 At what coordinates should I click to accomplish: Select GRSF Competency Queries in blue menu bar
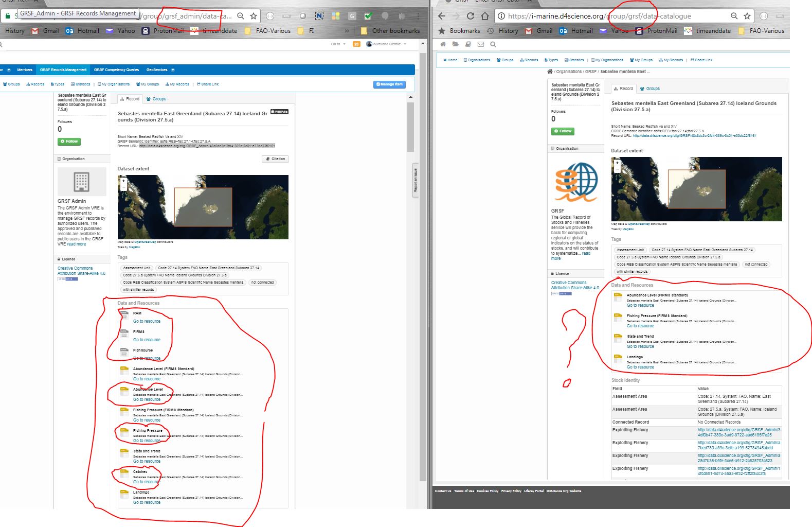(116, 69)
